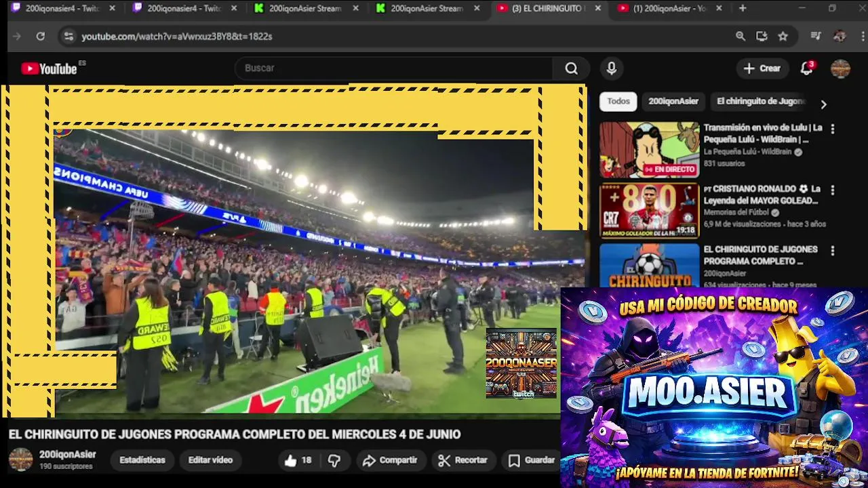The height and width of the screenshot is (488, 868).
Task: Open title "CRISTIANO RONALDO La Leyenda del MAYOR GOLEAD..."
Action: [x=763, y=195]
